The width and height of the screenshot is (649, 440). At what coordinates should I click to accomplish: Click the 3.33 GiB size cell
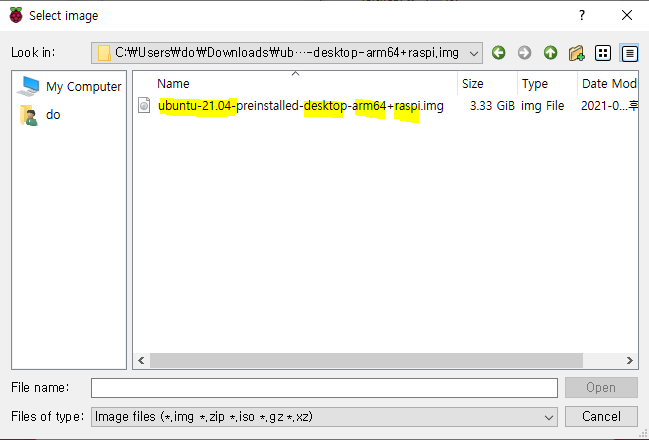[x=492, y=106]
